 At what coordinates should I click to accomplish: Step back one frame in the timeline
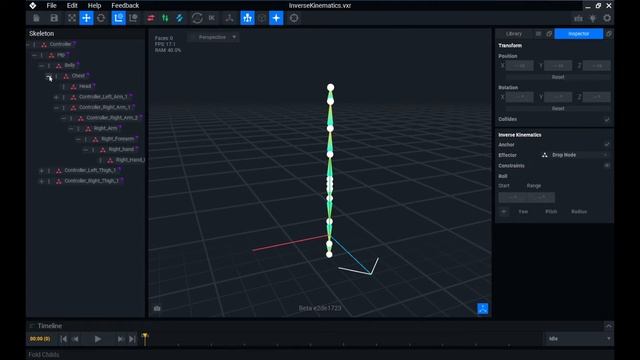coord(76,339)
